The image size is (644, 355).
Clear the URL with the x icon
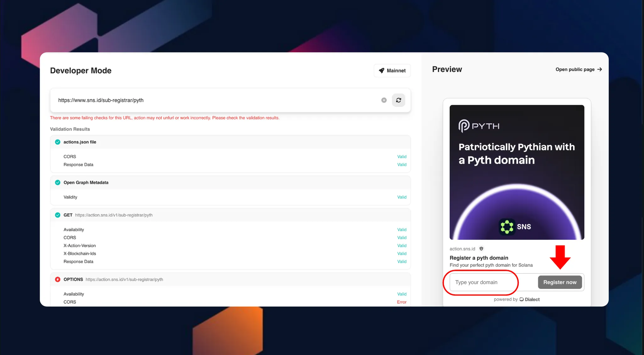384,100
